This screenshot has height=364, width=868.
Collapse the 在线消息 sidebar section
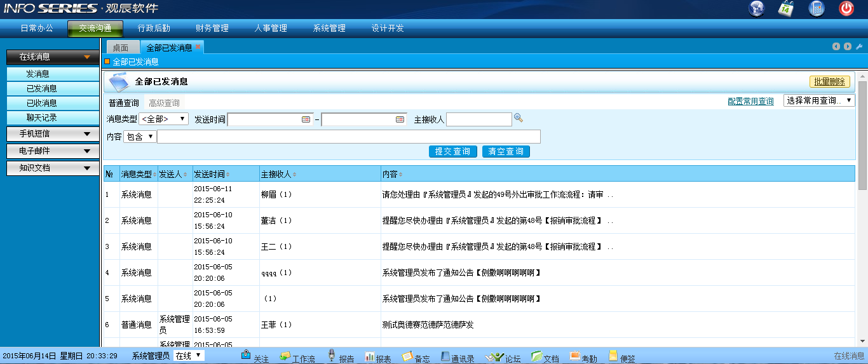53,57
